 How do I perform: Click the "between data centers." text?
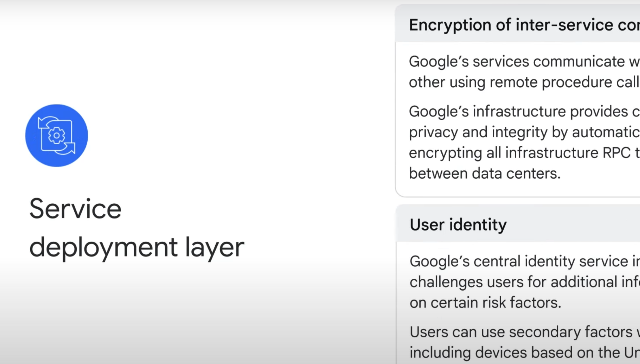485,173
